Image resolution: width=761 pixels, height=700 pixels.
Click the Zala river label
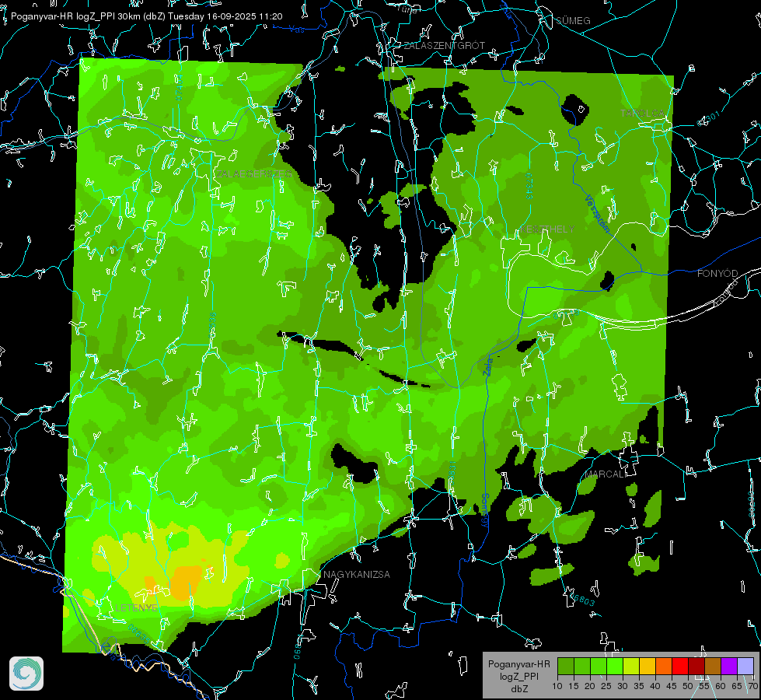click(488, 366)
